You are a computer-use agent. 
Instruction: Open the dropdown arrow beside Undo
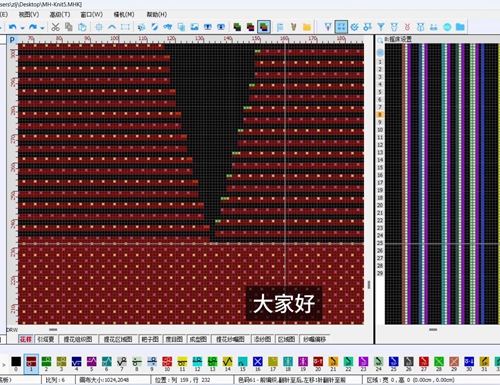22,28
